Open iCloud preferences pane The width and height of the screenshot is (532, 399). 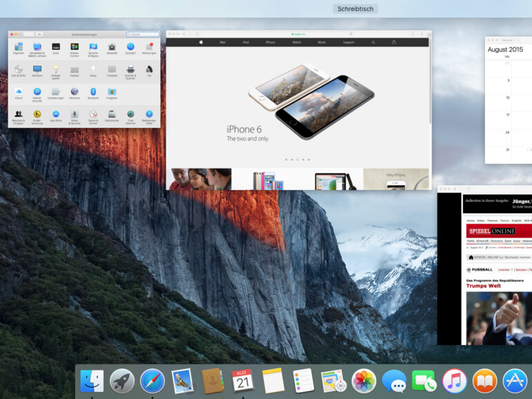pyautogui.click(x=19, y=93)
